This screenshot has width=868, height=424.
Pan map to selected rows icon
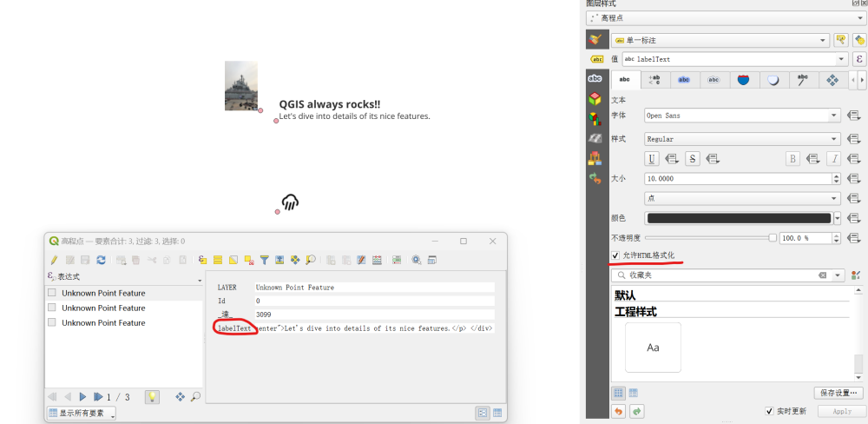[x=296, y=260]
